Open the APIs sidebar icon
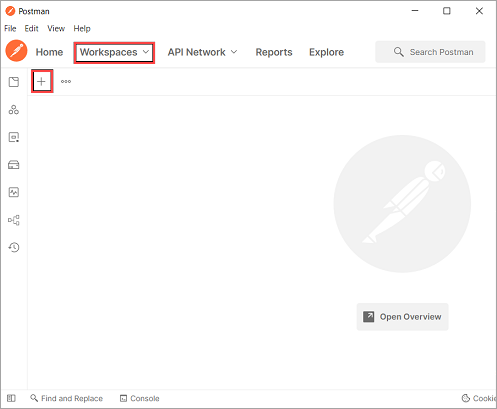497x409 pixels. click(14, 110)
